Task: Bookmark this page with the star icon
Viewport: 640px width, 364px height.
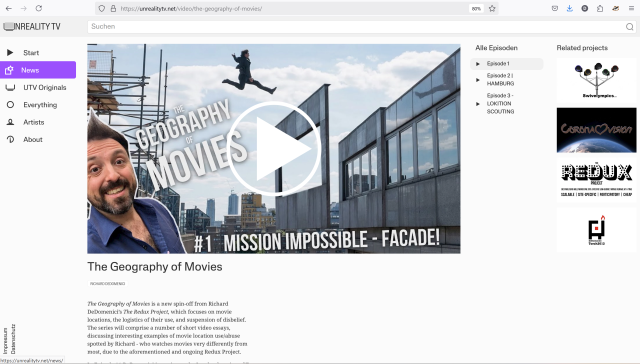Action: 492,8
